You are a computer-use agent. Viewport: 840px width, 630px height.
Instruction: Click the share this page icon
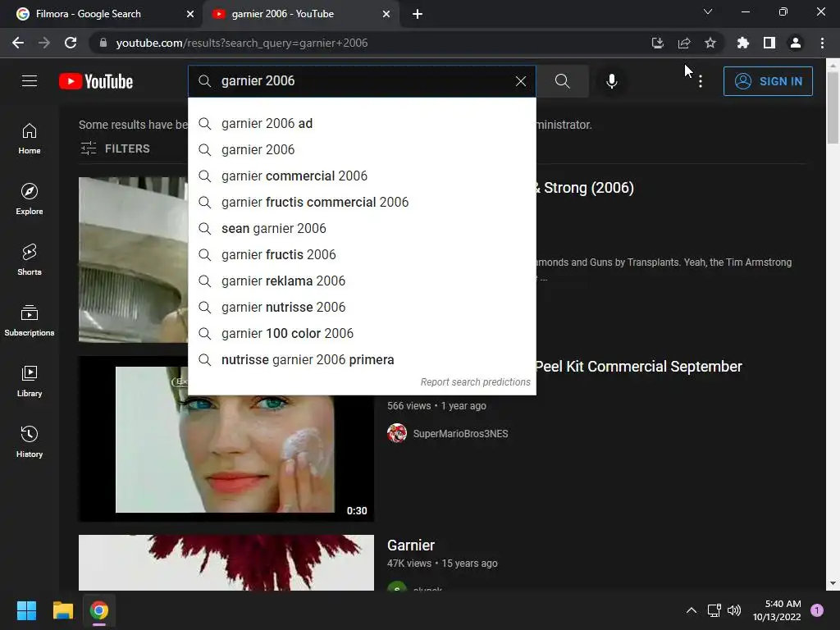684,43
